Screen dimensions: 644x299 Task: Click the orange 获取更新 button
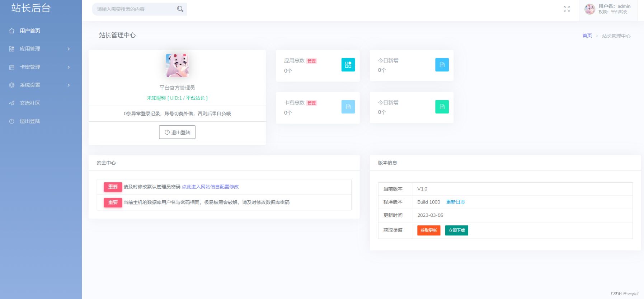[429, 230]
